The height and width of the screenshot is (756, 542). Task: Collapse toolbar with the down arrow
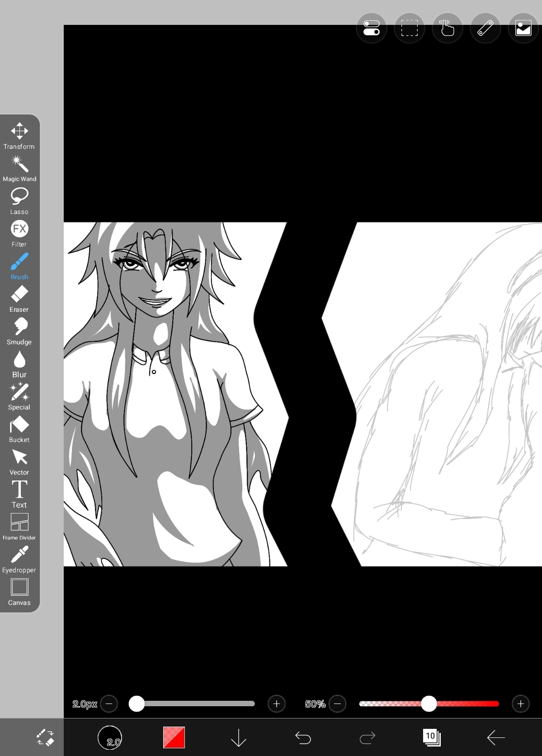coord(238,737)
